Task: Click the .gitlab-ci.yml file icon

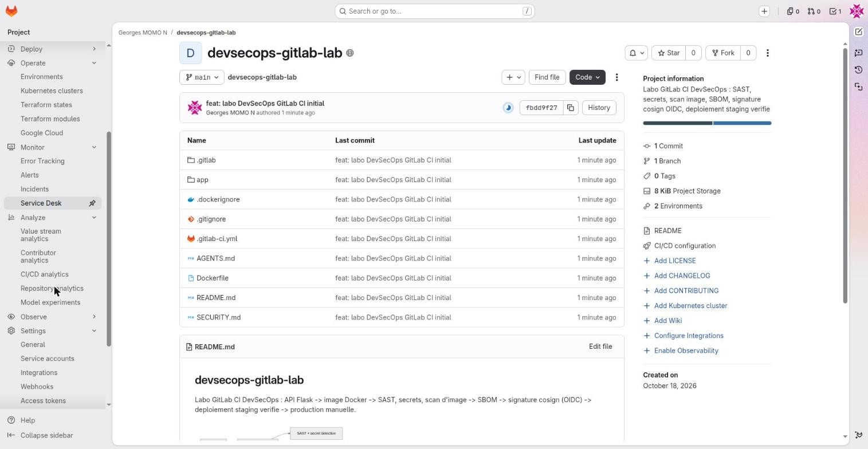Action: [x=191, y=239]
